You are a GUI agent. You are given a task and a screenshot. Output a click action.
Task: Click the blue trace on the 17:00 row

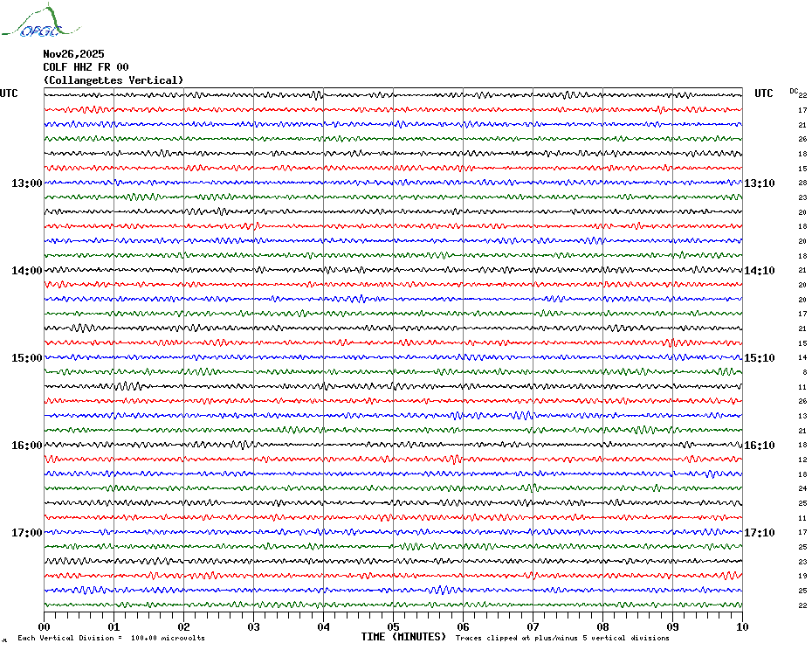point(394,532)
